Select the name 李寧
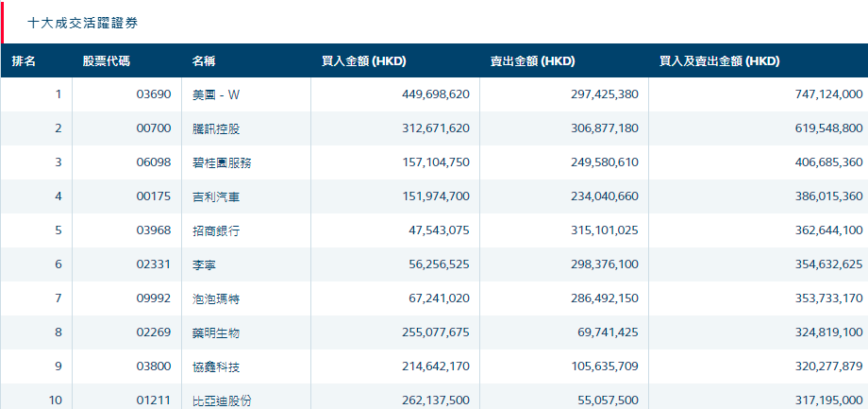Screen dimensions: 868x409 pos(205,264)
